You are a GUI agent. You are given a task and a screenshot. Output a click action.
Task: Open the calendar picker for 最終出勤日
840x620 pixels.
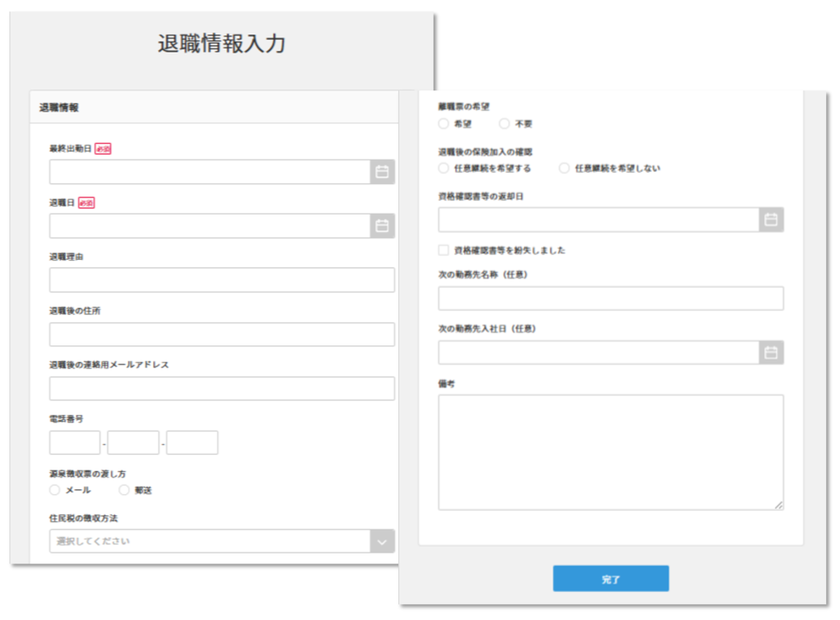[x=383, y=172]
